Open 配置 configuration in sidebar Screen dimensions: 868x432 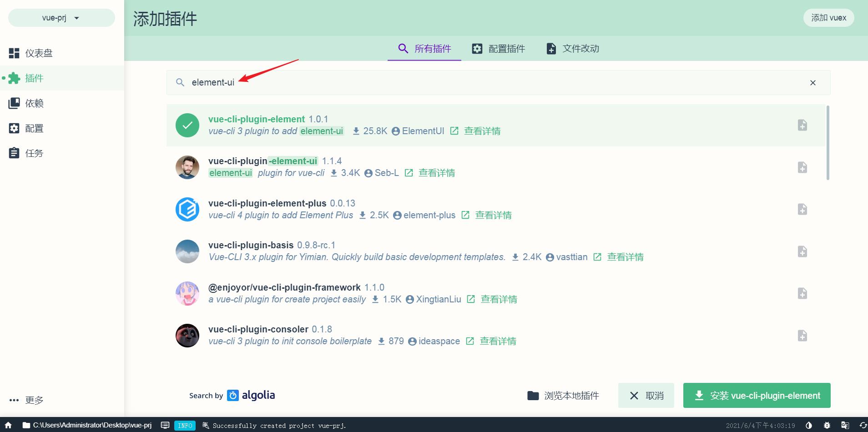[62, 128]
